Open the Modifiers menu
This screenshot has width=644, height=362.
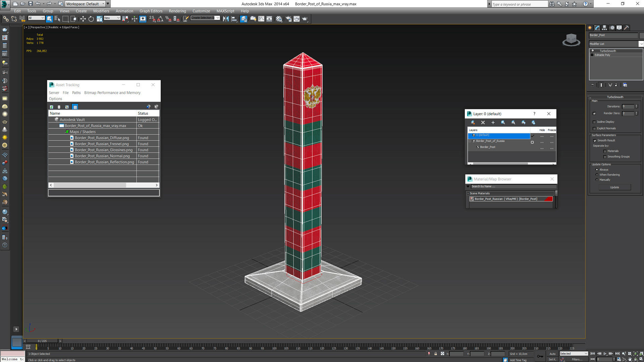[101, 11]
